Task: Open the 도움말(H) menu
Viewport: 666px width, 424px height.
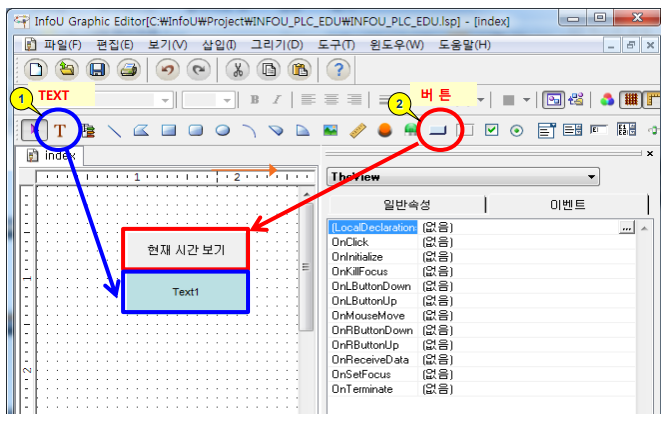Action: [464, 45]
